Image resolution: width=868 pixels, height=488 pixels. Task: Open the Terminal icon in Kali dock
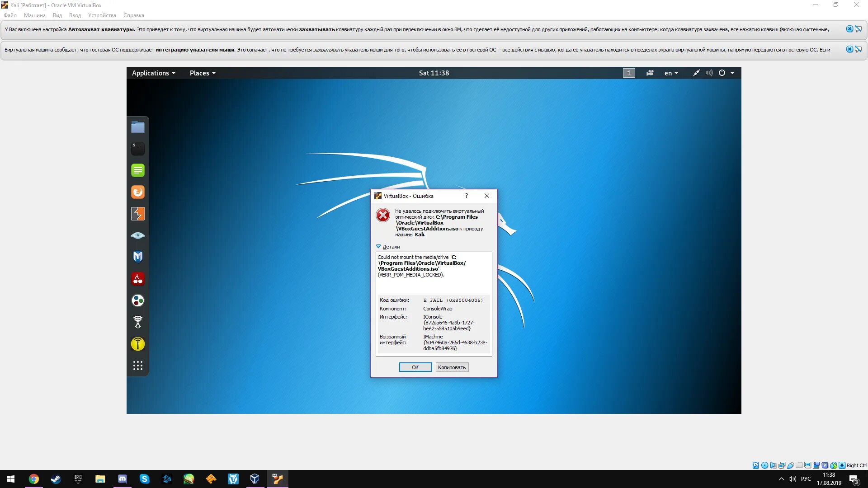coord(137,148)
